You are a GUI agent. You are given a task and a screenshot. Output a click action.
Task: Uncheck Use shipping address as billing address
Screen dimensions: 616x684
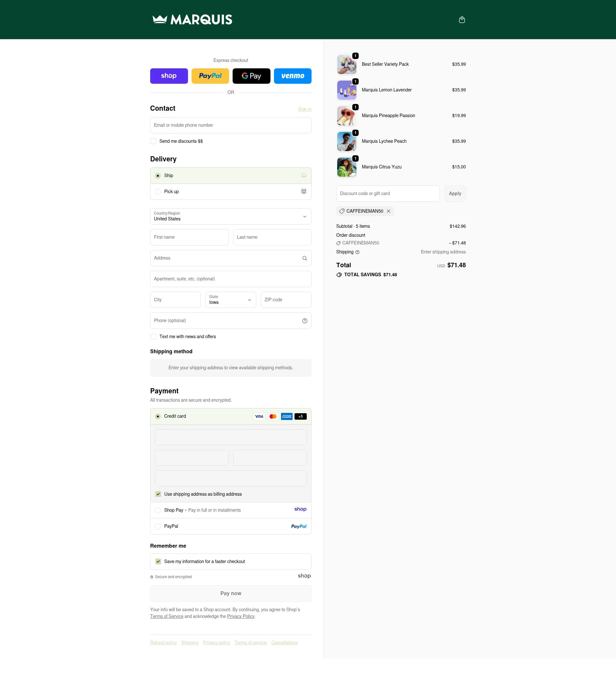pos(158,494)
